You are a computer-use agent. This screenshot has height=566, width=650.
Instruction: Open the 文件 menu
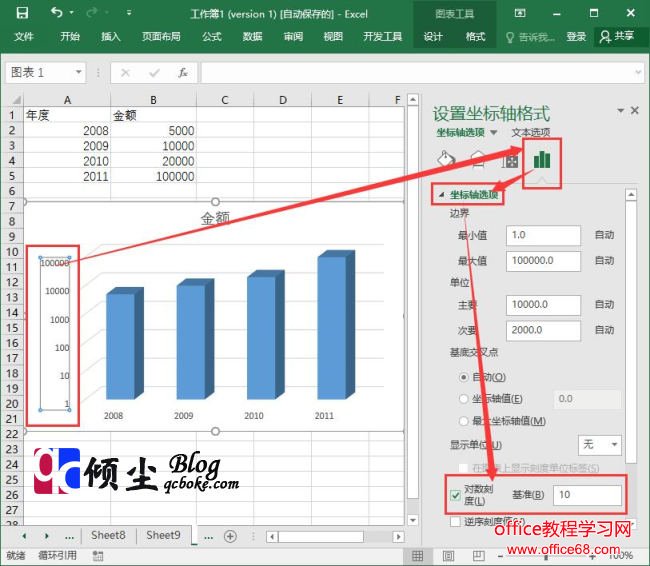click(x=24, y=36)
